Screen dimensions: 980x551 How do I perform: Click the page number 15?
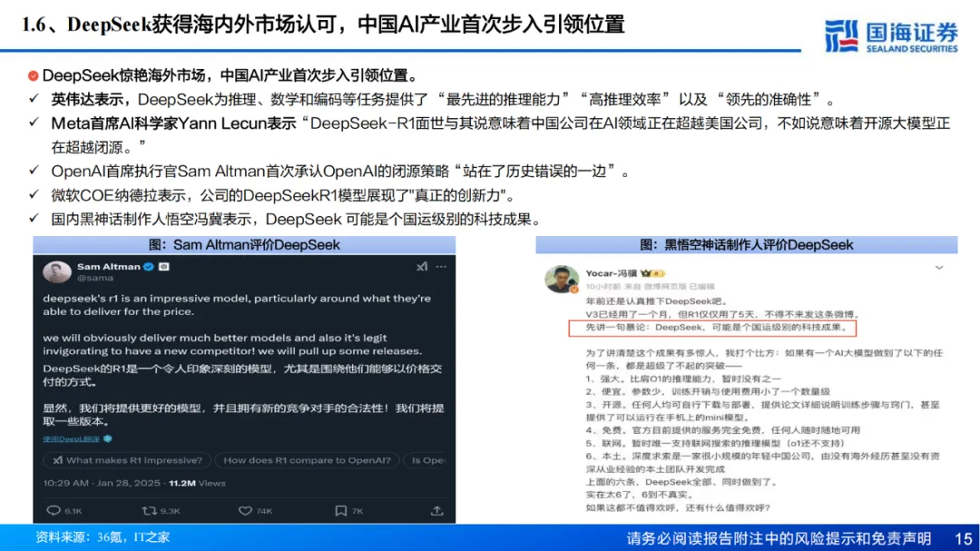(x=963, y=538)
